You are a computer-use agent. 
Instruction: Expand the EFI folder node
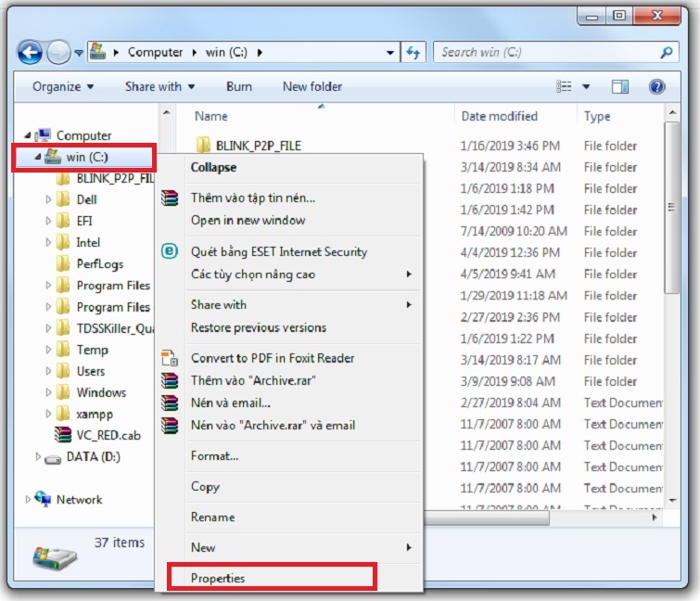click(48, 221)
